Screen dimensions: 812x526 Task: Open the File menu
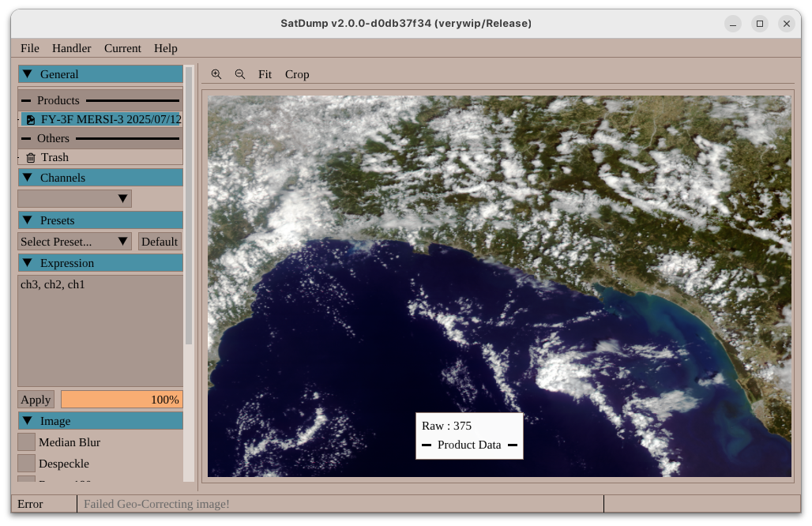click(x=30, y=48)
